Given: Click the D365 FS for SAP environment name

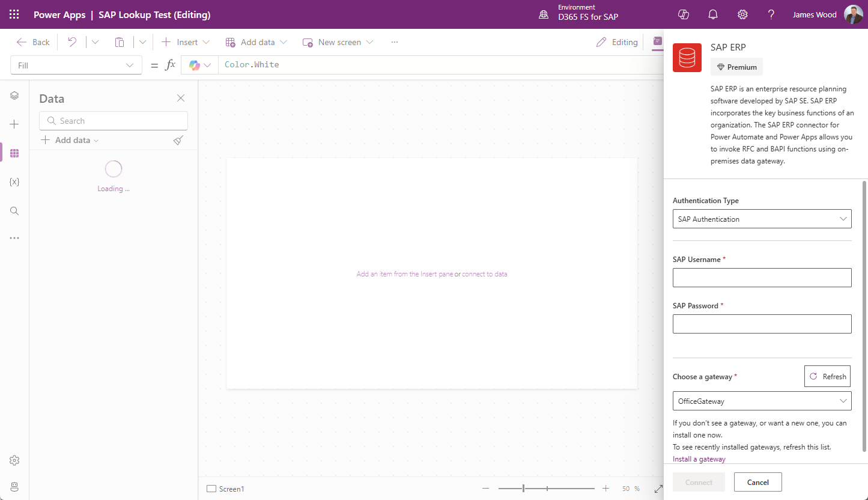Looking at the screenshot, I should click(x=588, y=17).
